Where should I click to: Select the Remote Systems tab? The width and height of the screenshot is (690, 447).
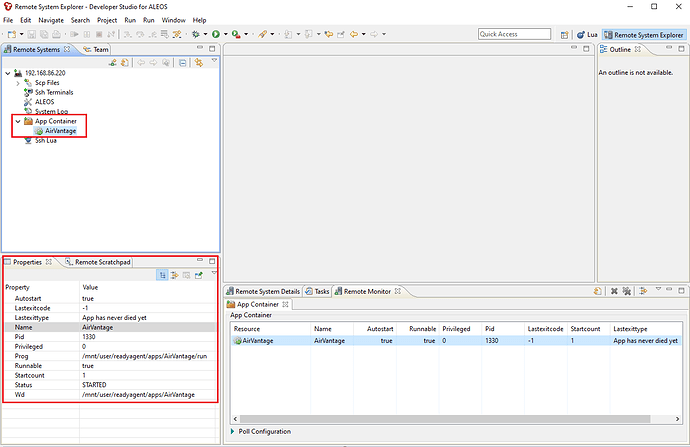[x=36, y=49]
